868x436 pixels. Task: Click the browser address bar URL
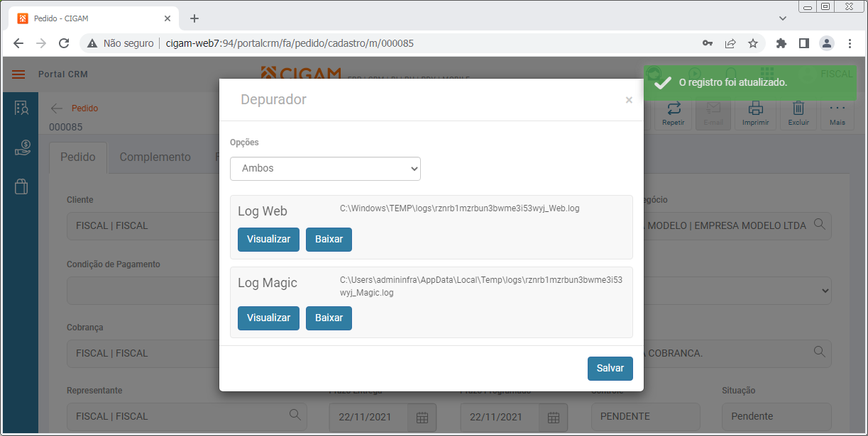tap(290, 43)
